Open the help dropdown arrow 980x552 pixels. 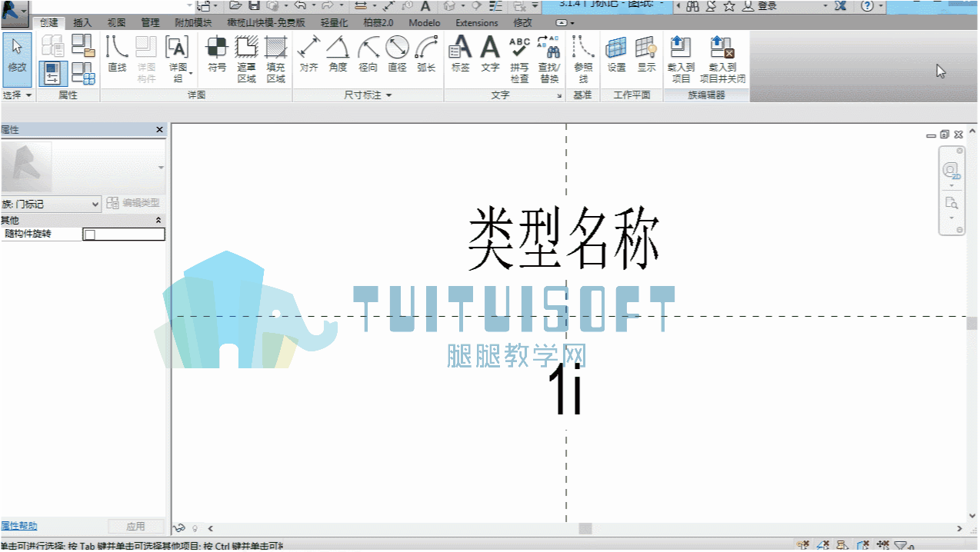(x=882, y=5)
